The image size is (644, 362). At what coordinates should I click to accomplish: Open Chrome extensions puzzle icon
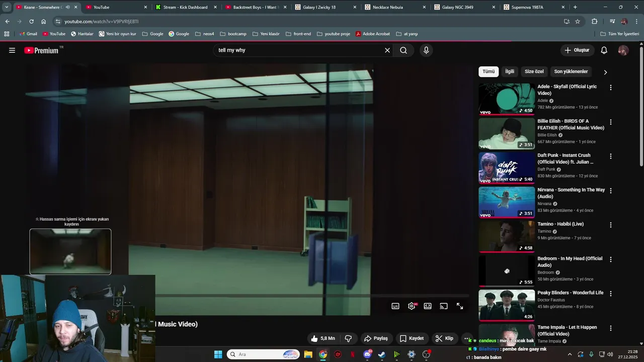pos(594,22)
